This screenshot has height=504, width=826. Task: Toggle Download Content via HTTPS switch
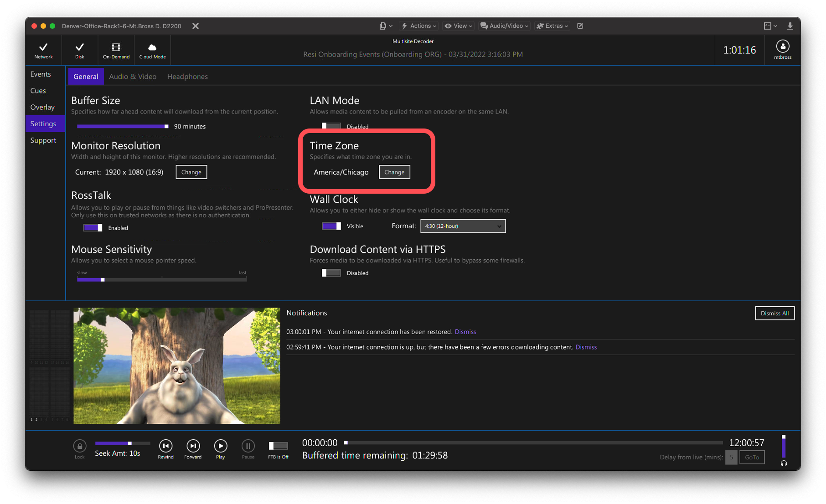point(331,273)
